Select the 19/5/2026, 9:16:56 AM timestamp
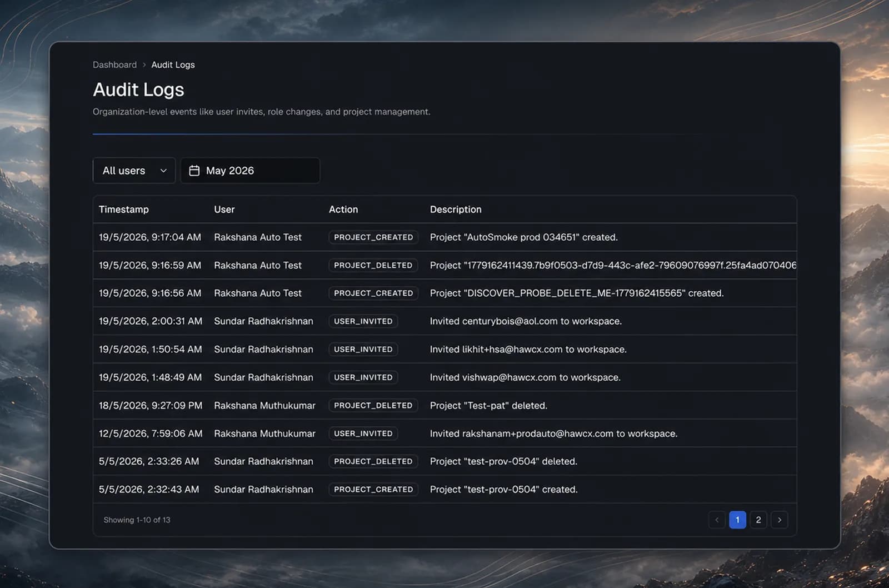Screen dimensions: 889x588 coord(150,293)
